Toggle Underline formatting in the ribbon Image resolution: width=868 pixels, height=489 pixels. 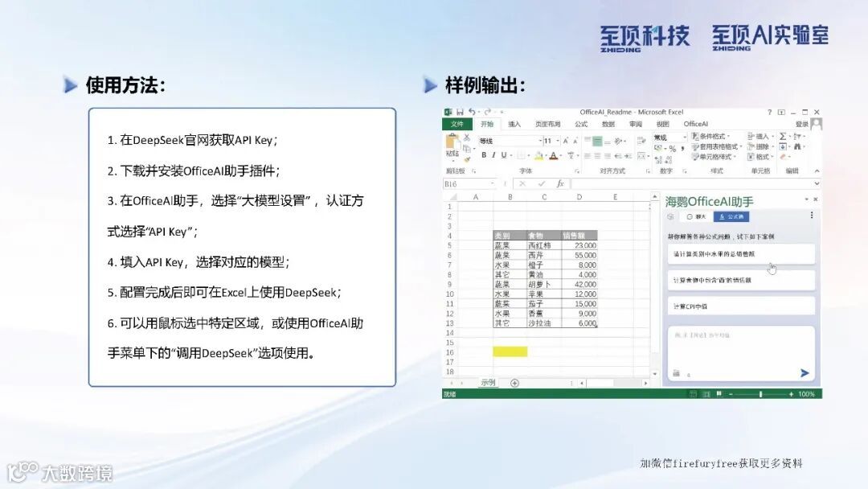point(504,155)
